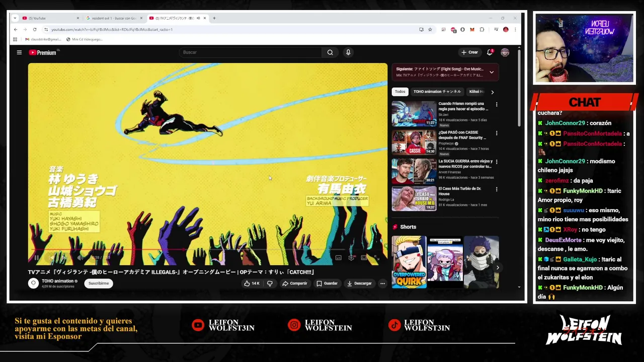The height and width of the screenshot is (362, 644).
Task: Go to YouTube Premium home logo
Action: [x=43, y=52]
